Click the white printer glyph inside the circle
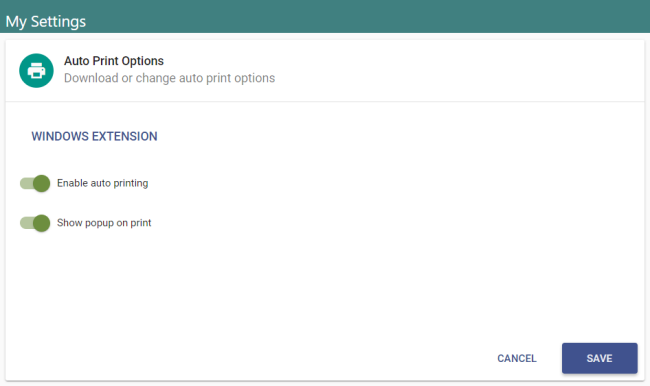The image size is (650, 386). (x=36, y=70)
